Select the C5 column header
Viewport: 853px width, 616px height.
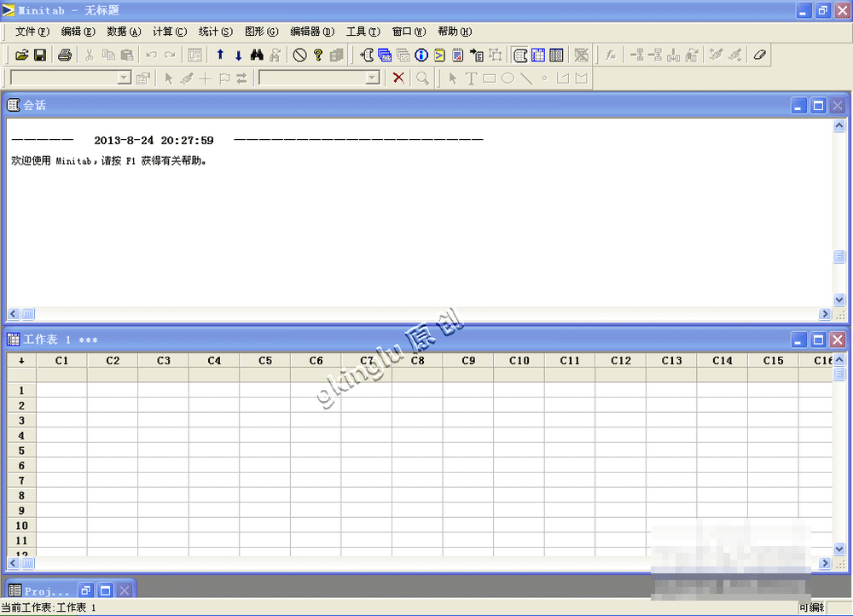265,360
